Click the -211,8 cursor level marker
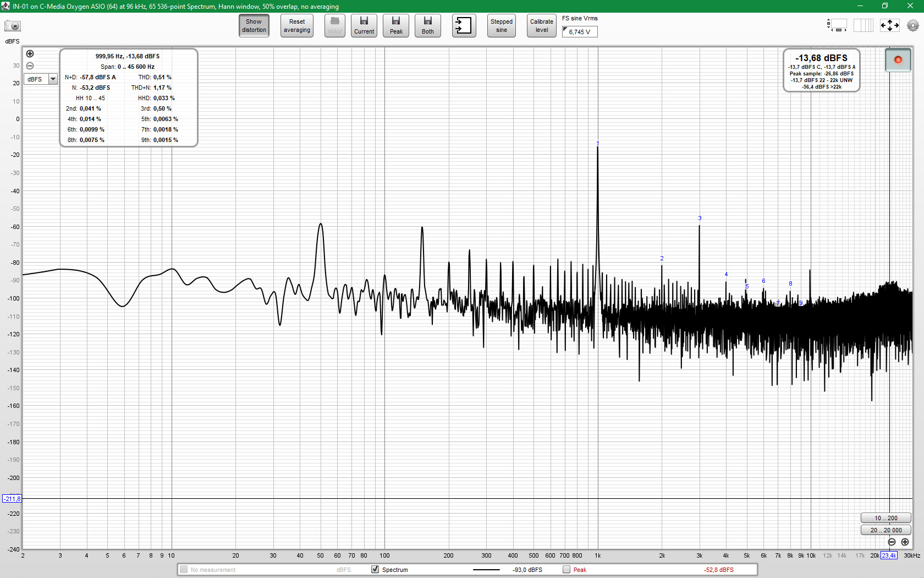924x578 pixels. (12, 499)
